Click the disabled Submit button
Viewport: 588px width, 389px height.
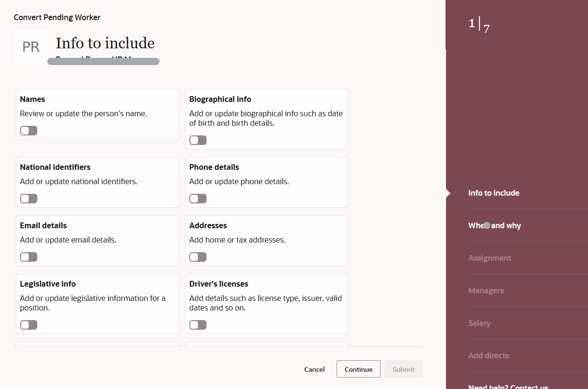tap(403, 369)
